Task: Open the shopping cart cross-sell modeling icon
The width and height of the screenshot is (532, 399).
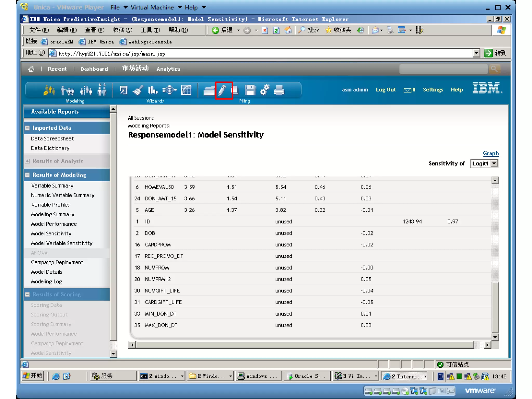Action: point(67,90)
